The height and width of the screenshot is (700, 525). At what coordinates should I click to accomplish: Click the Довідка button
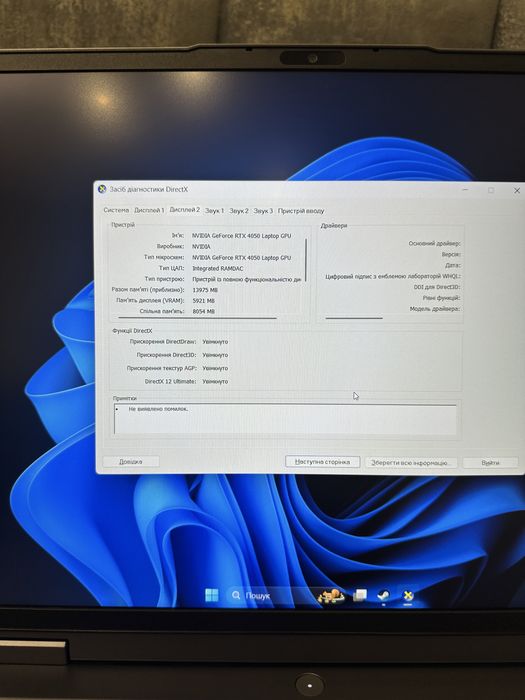[x=131, y=462]
